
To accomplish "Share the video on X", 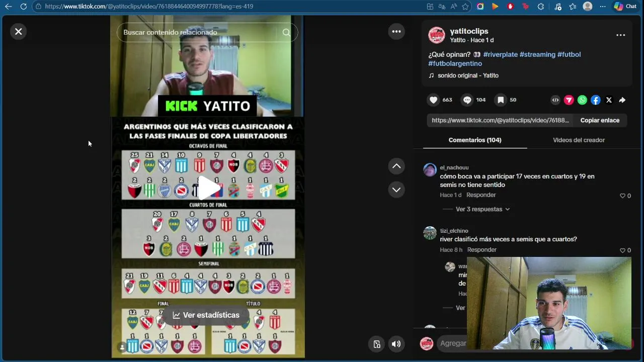I will (609, 100).
